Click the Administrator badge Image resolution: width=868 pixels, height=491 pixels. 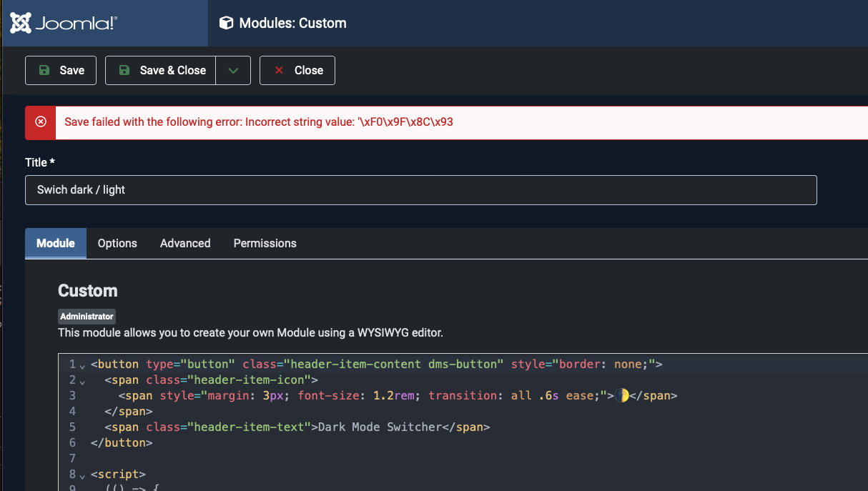tap(87, 317)
